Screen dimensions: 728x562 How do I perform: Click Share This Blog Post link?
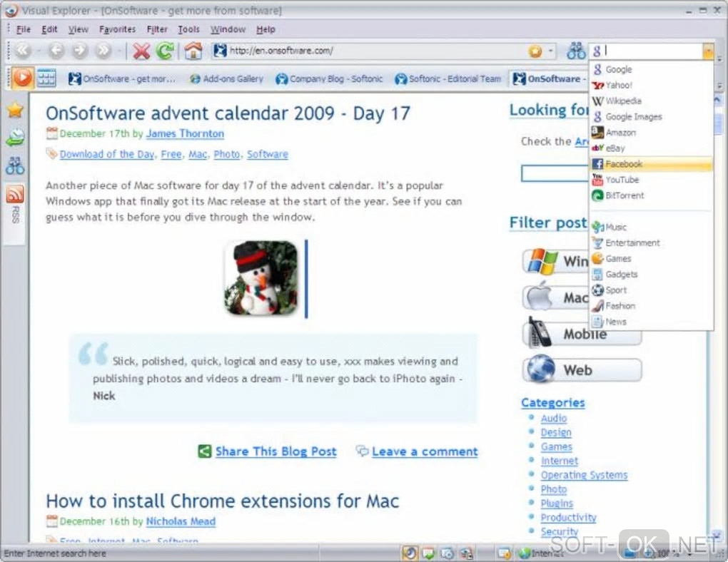[x=275, y=451]
